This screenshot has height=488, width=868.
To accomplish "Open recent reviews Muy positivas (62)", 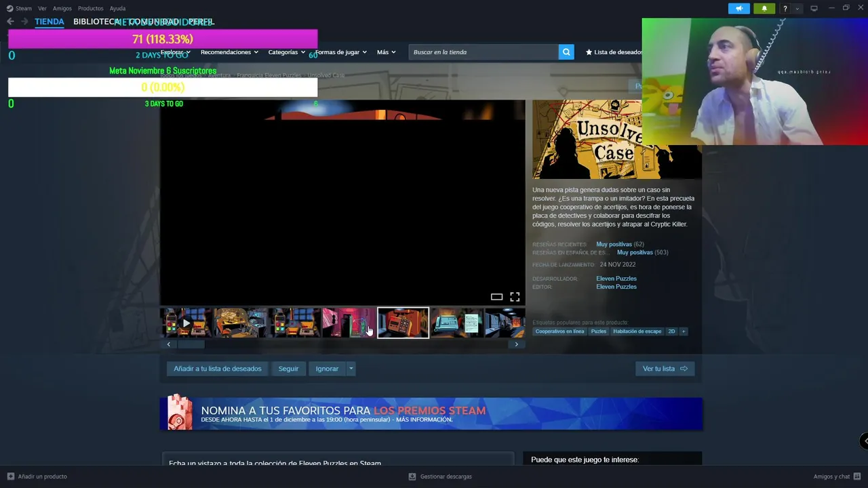I will [620, 244].
